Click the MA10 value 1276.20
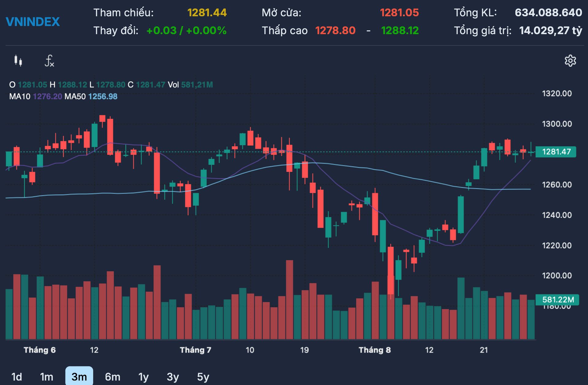This screenshot has width=588, height=385. click(47, 96)
